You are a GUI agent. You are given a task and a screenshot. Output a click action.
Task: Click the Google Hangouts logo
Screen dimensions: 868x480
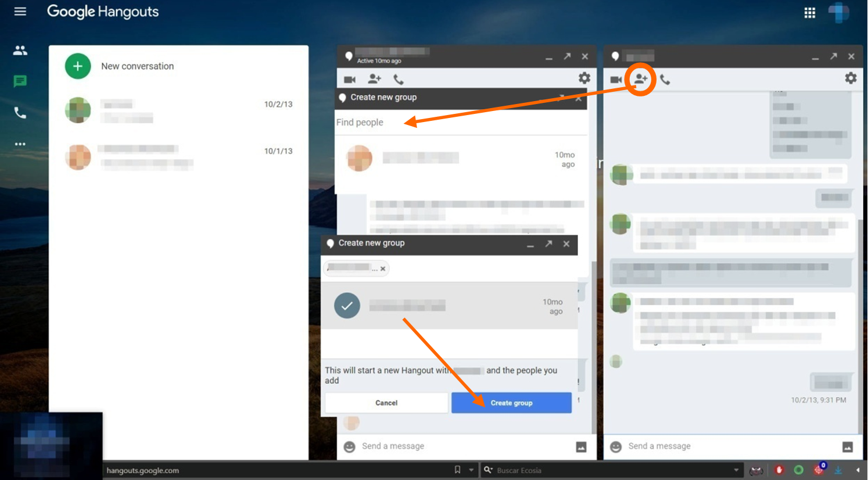[103, 12]
